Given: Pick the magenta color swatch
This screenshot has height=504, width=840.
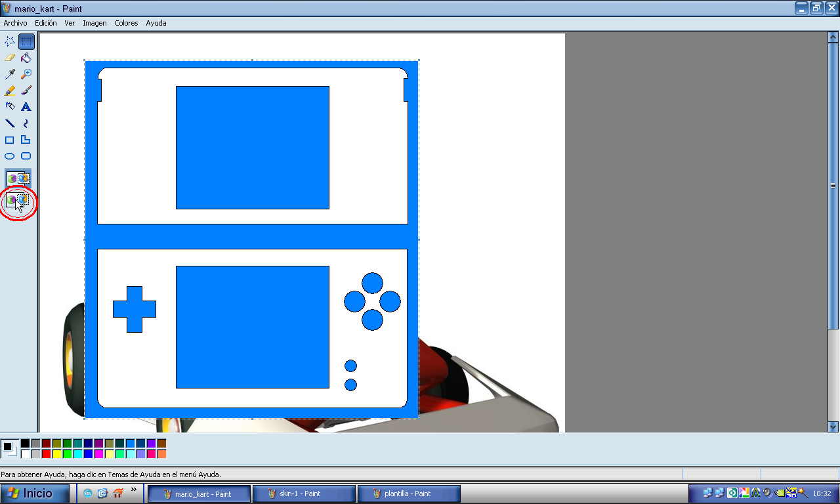Looking at the screenshot, I should click(98, 454).
